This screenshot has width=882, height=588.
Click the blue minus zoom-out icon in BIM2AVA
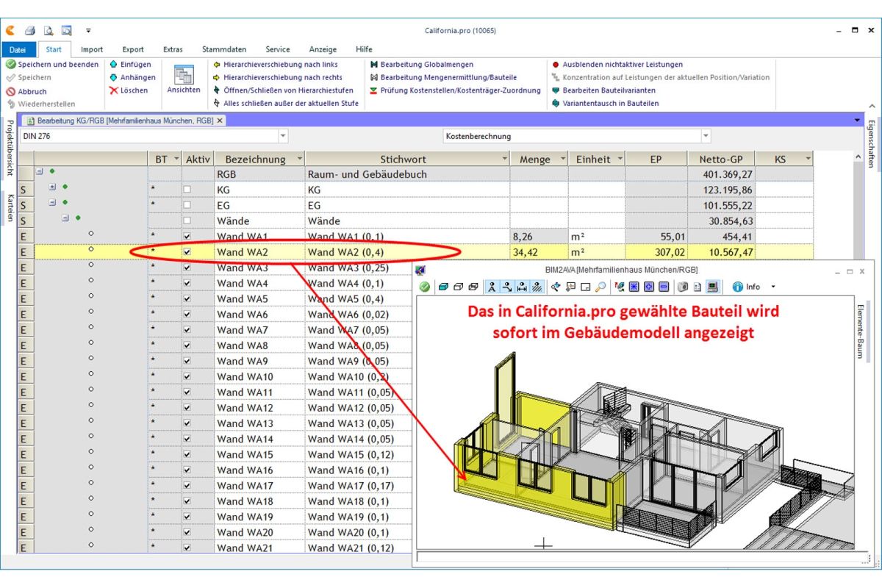pyautogui.click(x=663, y=287)
